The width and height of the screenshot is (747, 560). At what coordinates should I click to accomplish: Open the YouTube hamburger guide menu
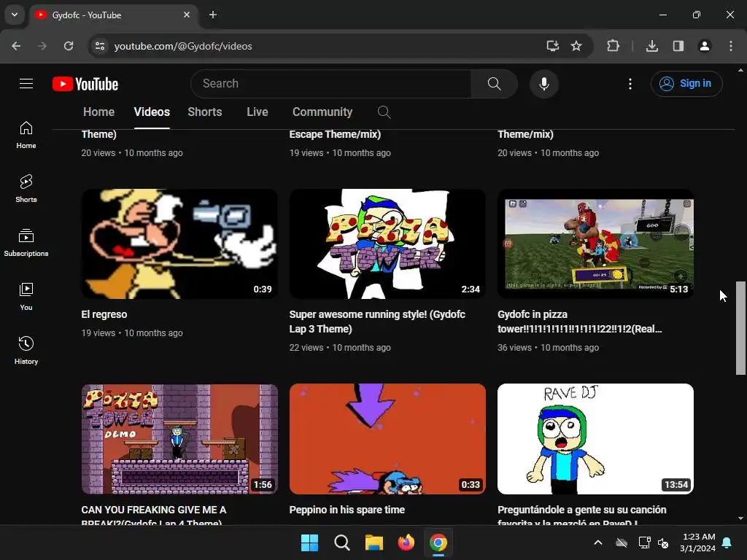point(26,84)
